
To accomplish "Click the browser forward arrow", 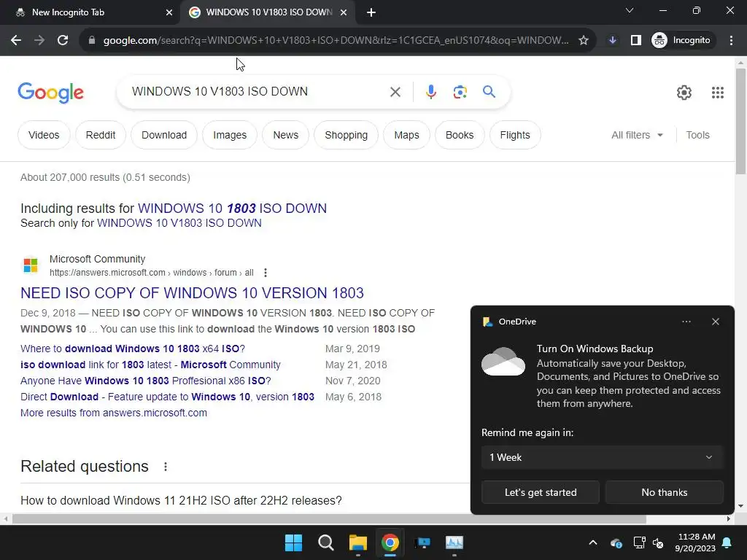I will tap(39, 41).
